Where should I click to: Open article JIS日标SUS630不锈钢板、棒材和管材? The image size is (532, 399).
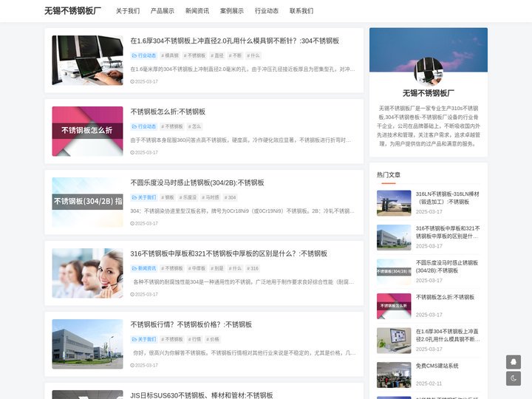pos(202,395)
